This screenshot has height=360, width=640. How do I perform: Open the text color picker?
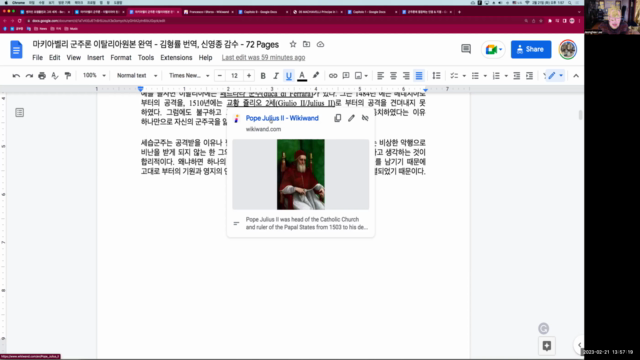click(302, 76)
